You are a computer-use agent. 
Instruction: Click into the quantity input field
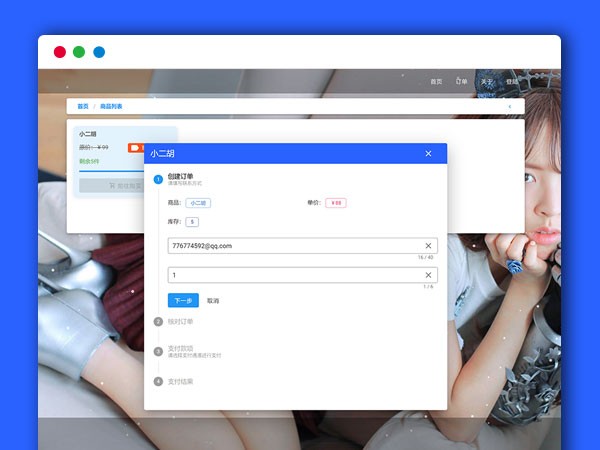click(x=290, y=275)
